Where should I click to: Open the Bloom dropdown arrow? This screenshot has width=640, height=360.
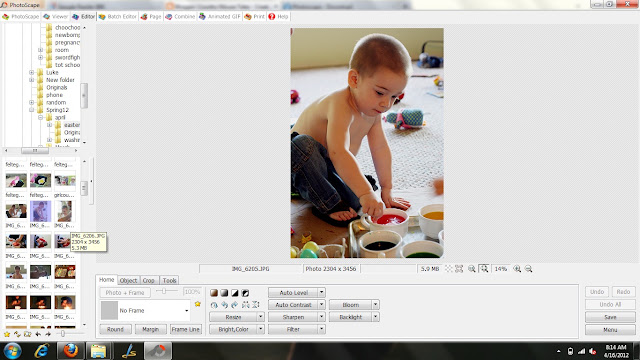click(x=376, y=304)
